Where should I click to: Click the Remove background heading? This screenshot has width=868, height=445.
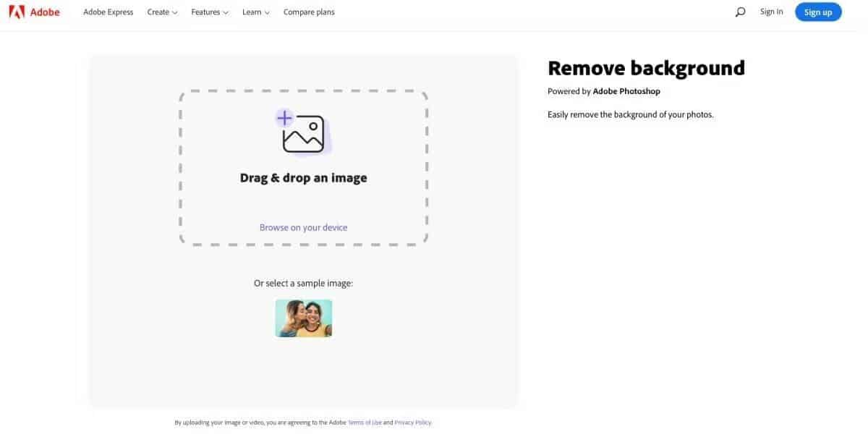646,68
